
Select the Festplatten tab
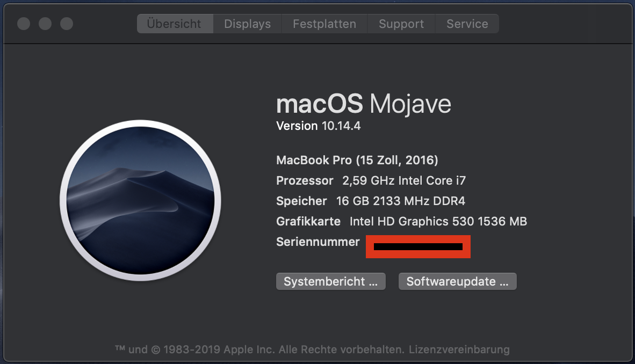[x=324, y=24]
